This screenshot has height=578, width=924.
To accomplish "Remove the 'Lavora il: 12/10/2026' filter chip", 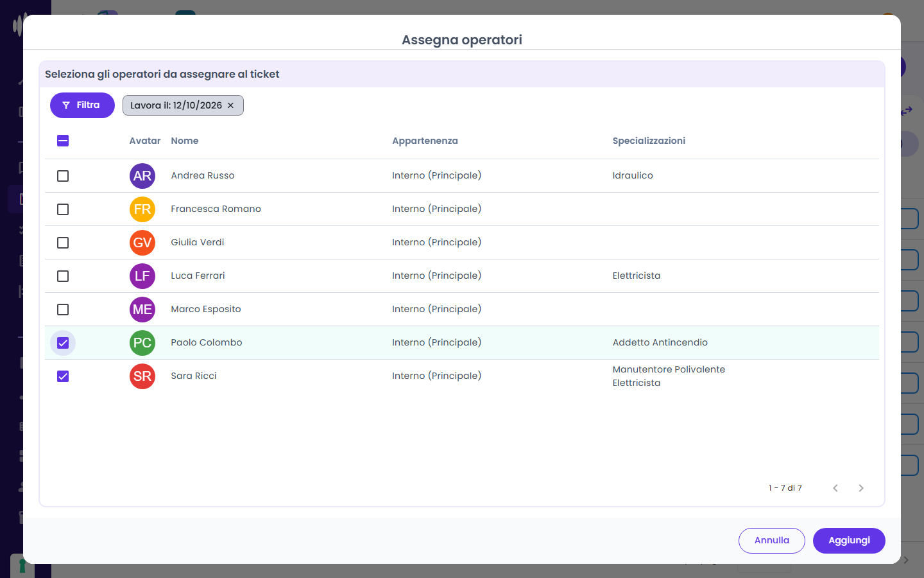I will coord(230,105).
